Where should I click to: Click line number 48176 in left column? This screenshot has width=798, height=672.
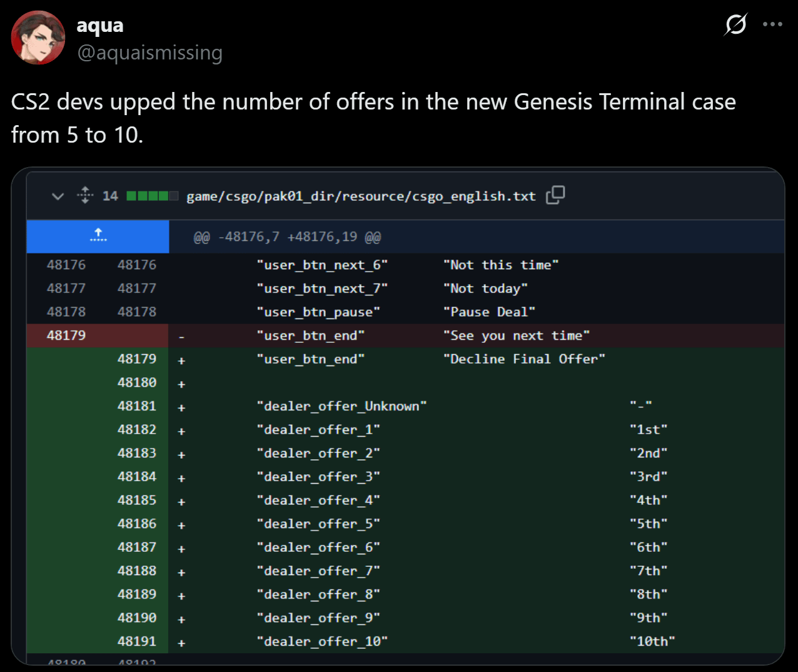(66, 265)
